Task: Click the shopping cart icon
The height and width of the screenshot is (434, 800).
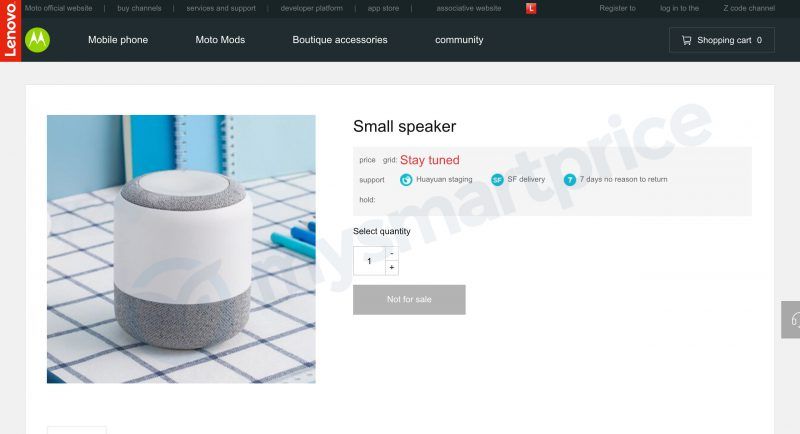Action: pyautogui.click(x=687, y=40)
